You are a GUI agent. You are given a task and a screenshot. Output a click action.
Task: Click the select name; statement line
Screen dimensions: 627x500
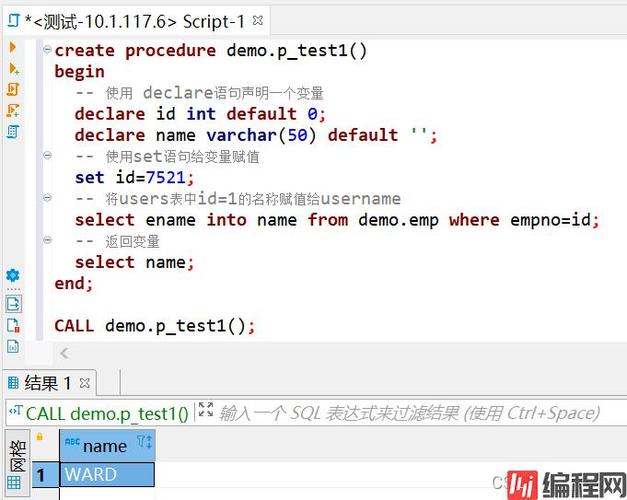click(x=134, y=263)
